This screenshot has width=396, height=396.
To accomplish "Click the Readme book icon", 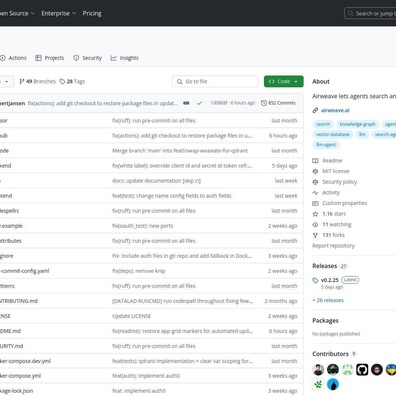I will [315, 161].
